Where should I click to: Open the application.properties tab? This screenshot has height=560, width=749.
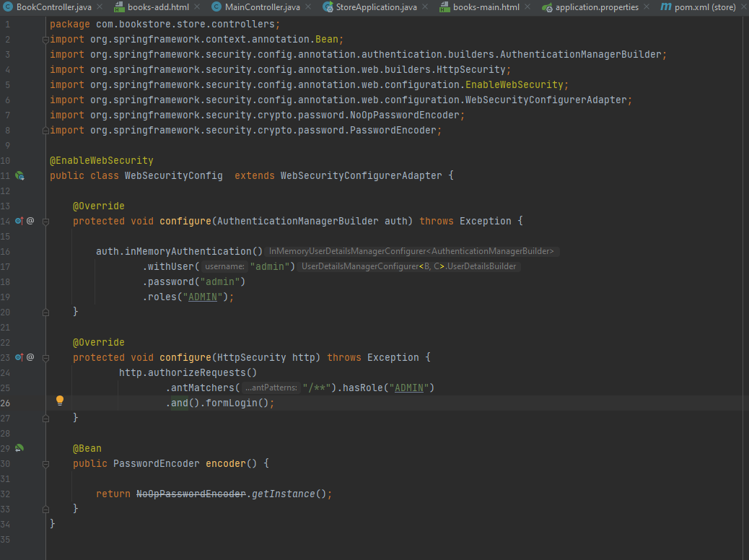597,7
